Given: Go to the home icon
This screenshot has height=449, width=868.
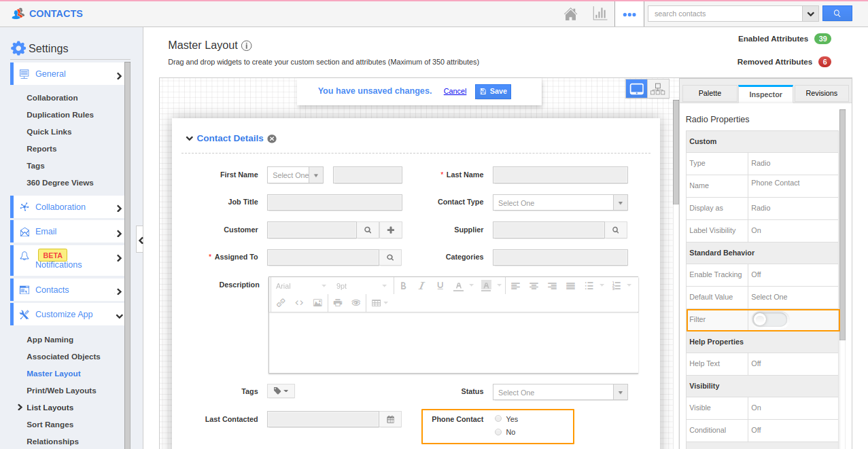Looking at the screenshot, I should point(571,14).
